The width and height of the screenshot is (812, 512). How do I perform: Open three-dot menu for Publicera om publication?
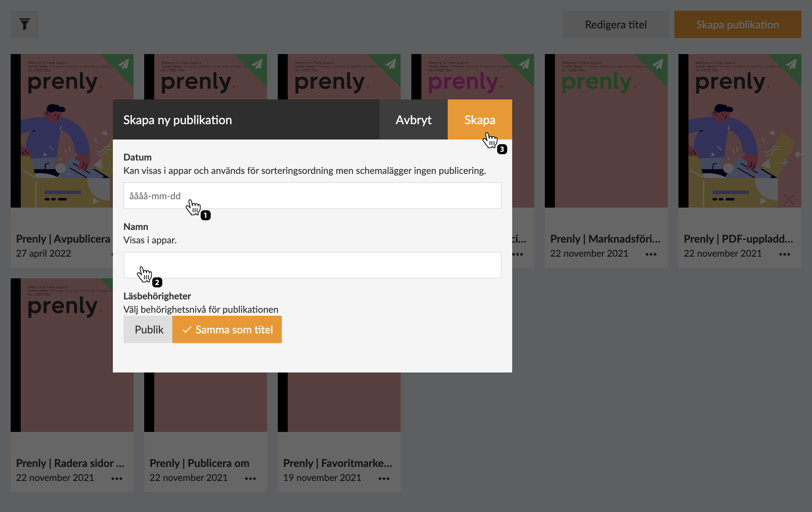coord(250,478)
